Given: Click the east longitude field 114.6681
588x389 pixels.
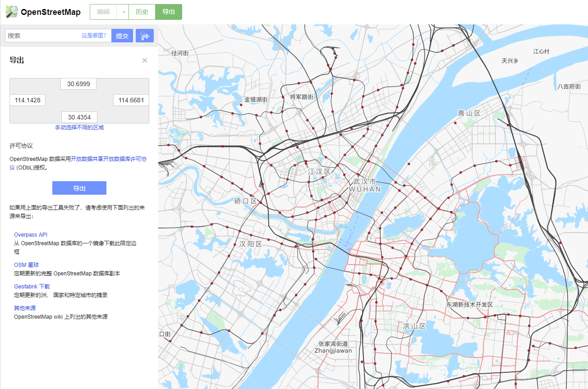Looking at the screenshot, I should (x=131, y=100).
